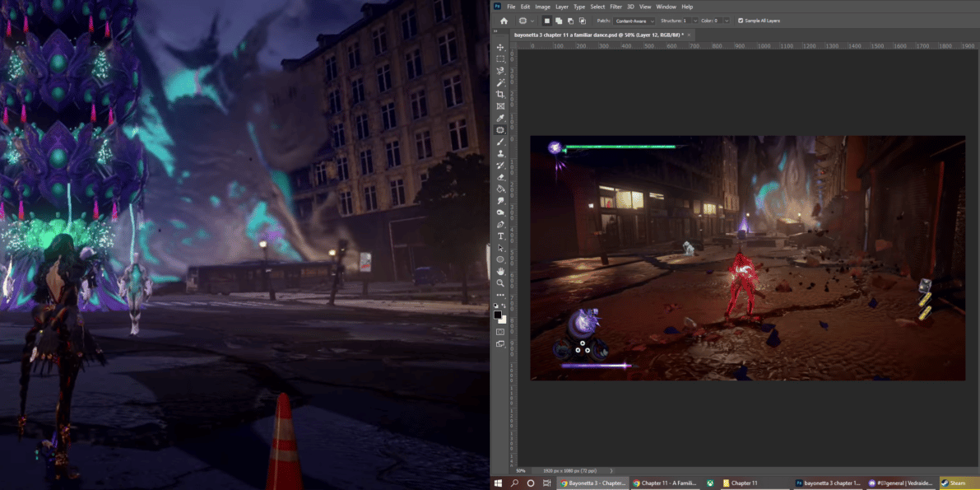Open the Patch mode Content-Aware dropdown

click(x=634, y=21)
